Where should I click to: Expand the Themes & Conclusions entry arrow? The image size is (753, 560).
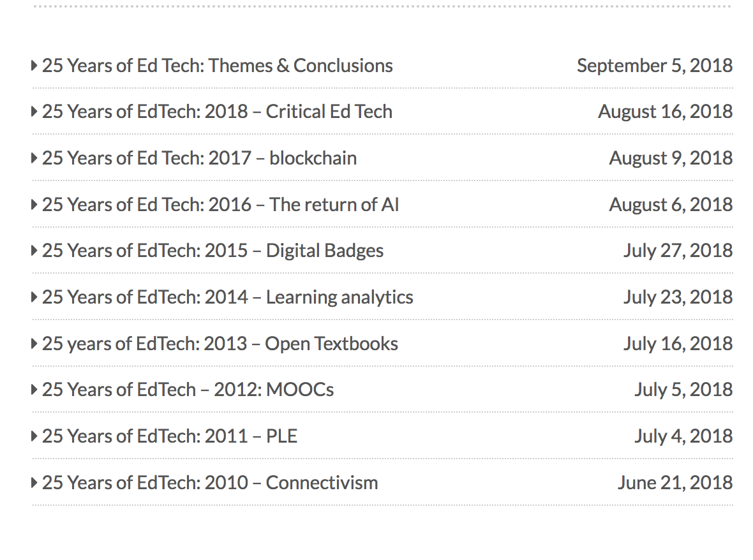point(34,65)
